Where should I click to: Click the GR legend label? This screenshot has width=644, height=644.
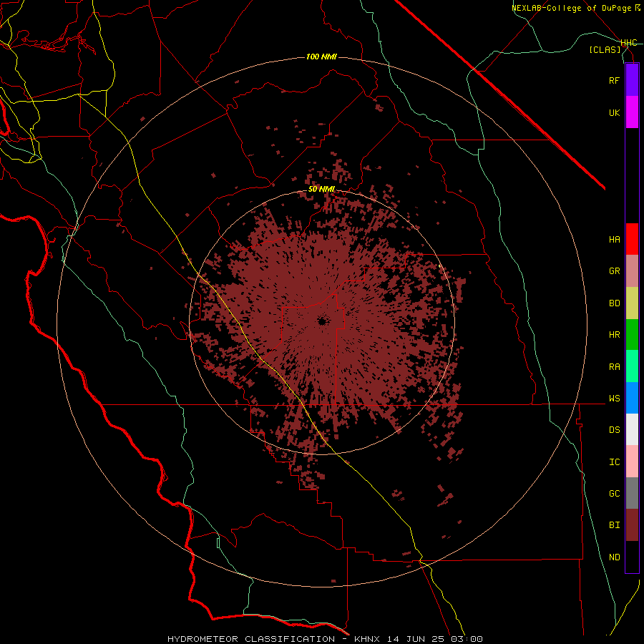[614, 271]
